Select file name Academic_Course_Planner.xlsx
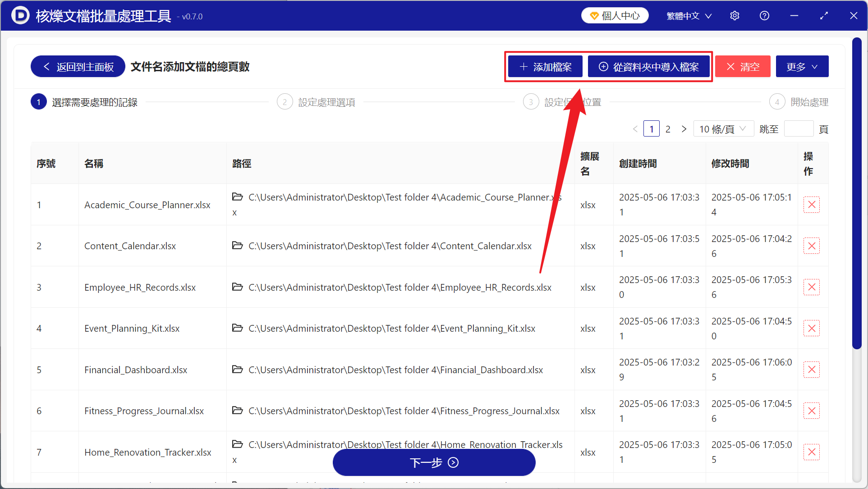The height and width of the screenshot is (489, 868). point(147,205)
